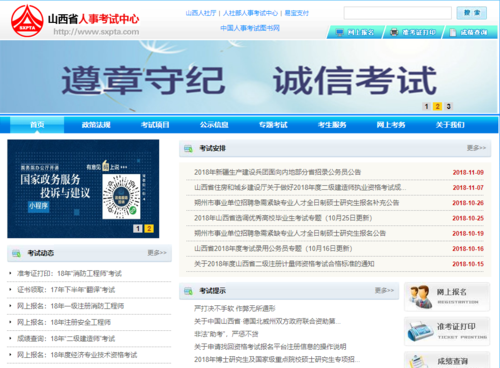This screenshot has width=500, height=368.
Task: Click the top 准考证打印 header button
Action: click(413, 32)
